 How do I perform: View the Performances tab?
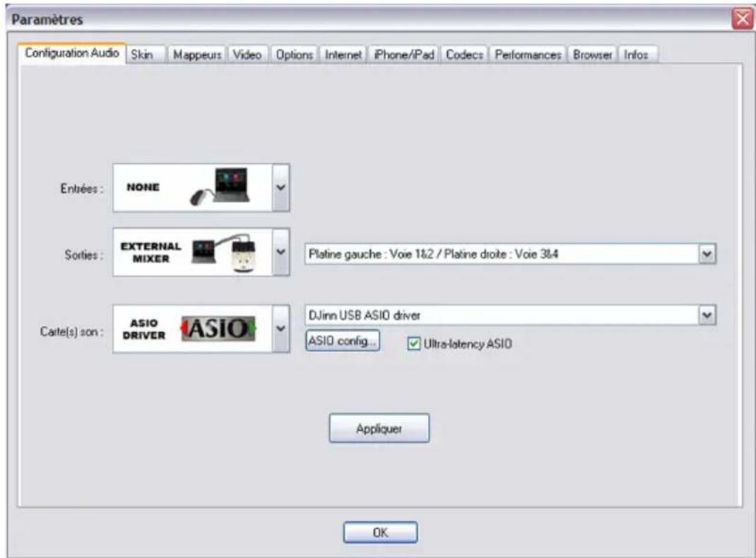tap(528, 55)
